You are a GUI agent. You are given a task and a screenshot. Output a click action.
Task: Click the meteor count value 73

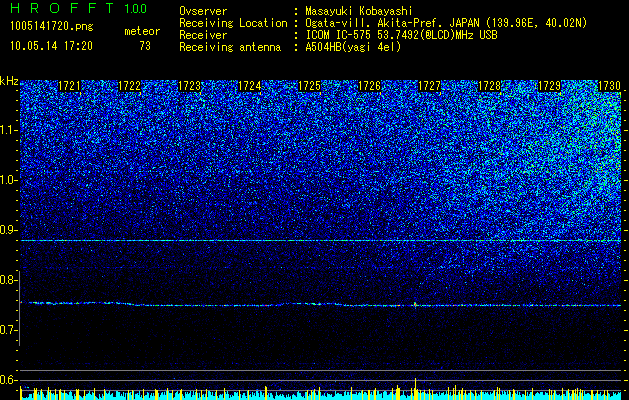pyautogui.click(x=145, y=46)
